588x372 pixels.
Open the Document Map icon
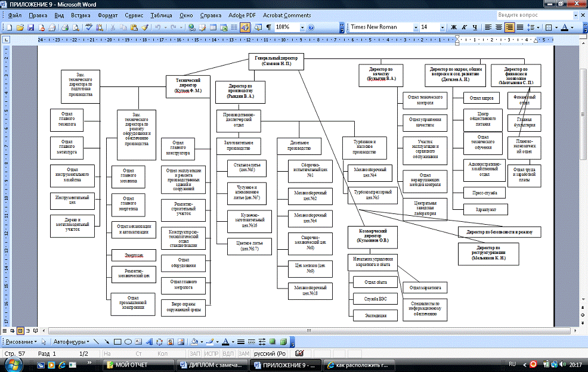point(258,27)
